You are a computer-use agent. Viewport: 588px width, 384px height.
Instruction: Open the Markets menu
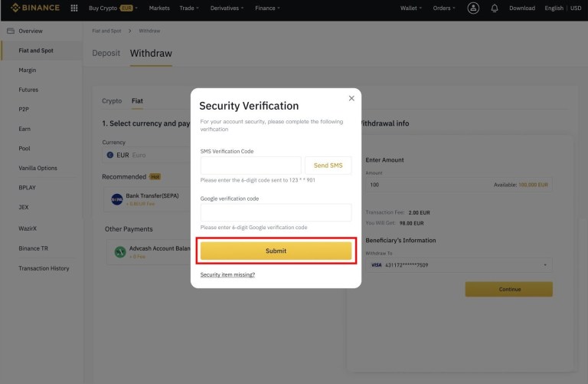[x=159, y=8]
